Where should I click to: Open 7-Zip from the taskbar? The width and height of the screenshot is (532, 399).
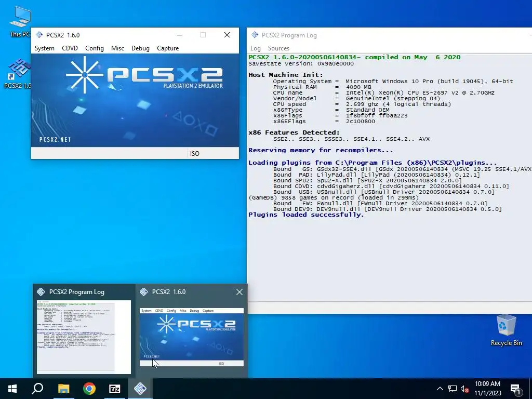coord(115,389)
